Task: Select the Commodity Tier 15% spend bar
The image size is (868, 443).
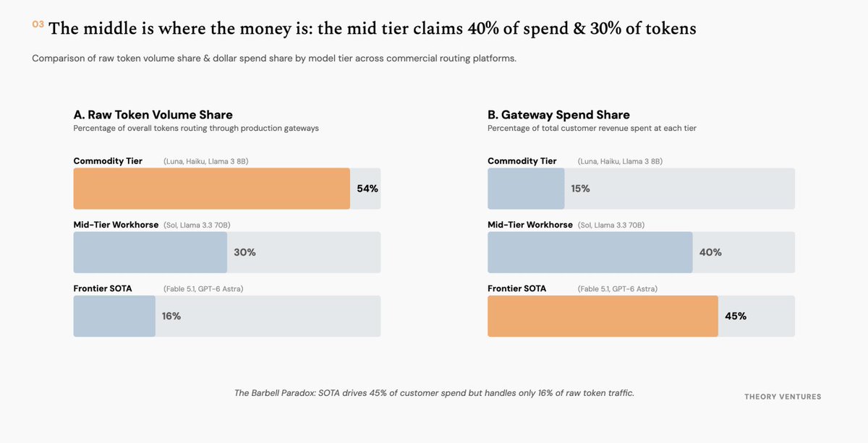Action: 526,189
